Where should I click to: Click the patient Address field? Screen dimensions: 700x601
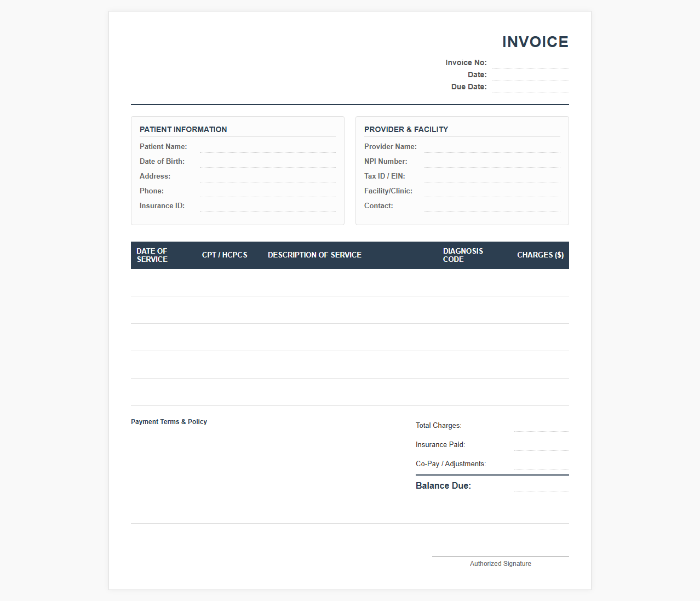tap(267, 176)
